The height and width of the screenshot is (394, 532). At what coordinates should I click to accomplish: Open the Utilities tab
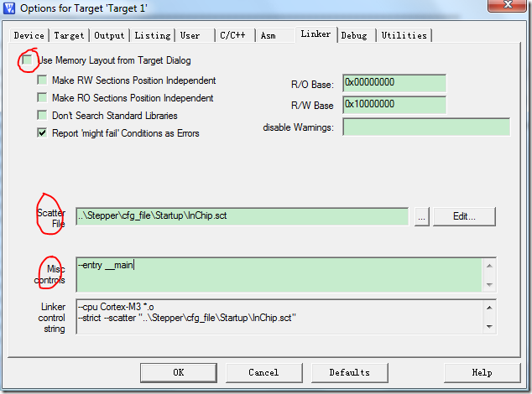point(404,35)
